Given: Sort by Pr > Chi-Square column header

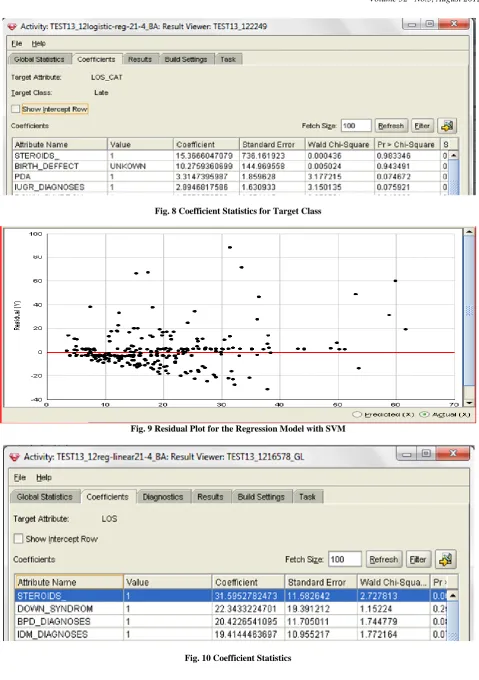Looking at the screenshot, I should [407, 144].
